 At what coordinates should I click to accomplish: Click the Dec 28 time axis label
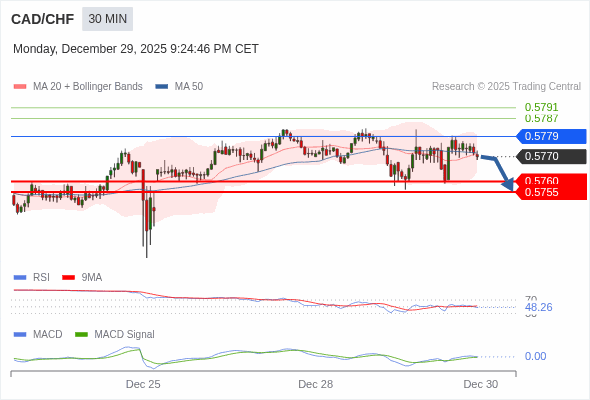(x=316, y=384)
